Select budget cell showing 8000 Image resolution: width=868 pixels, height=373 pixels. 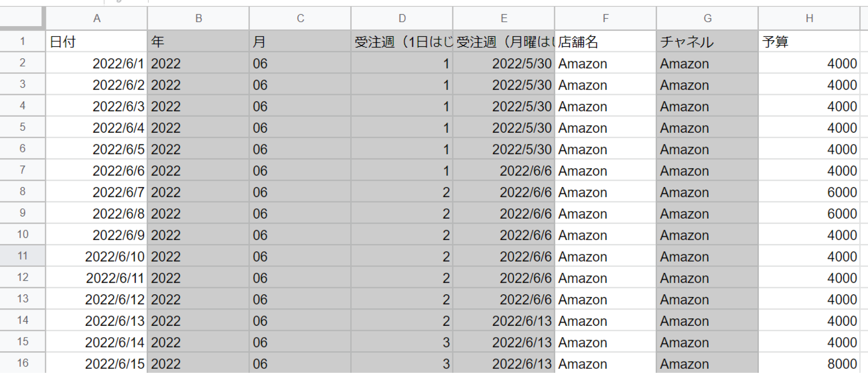[x=809, y=364]
